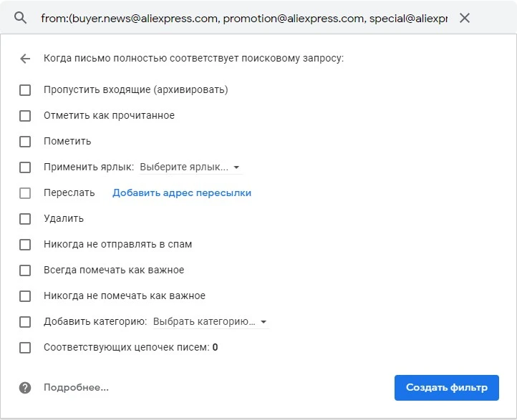Open the "Выберите ярлык..." dropdown
Image resolution: width=517 pixels, height=420 pixels.
click(x=190, y=167)
